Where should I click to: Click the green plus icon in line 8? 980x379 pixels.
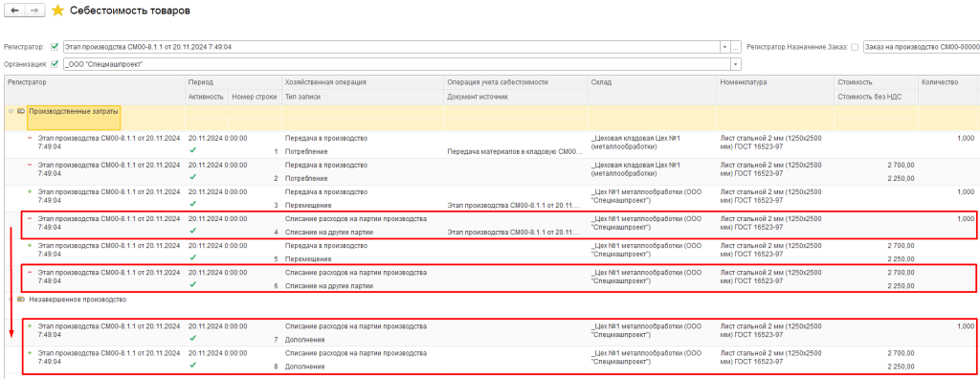[x=30, y=353]
